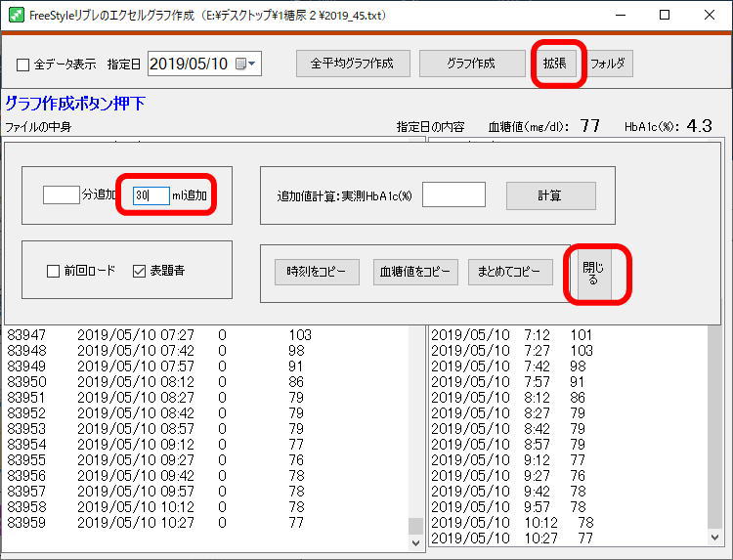Maximize the application window
Image resolution: width=733 pixels, height=560 pixels.
pyautogui.click(x=665, y=16)
